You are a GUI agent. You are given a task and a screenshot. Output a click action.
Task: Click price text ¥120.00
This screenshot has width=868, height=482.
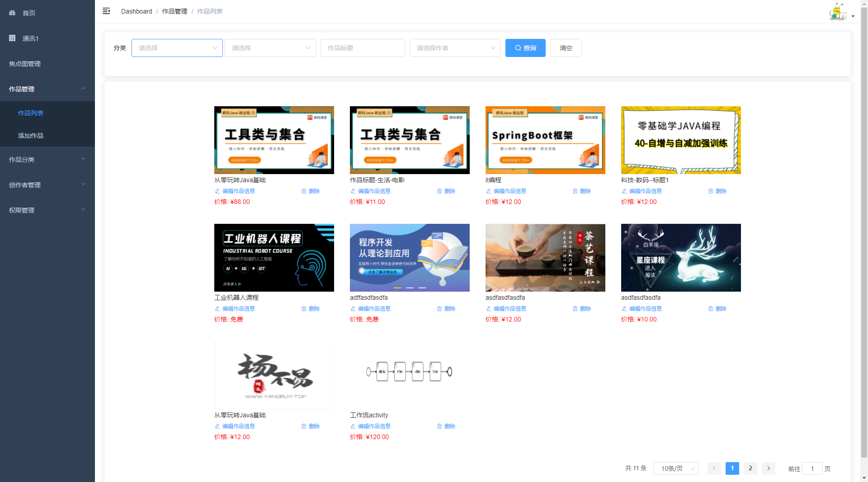pyautogui.click(x=377, y=437)
